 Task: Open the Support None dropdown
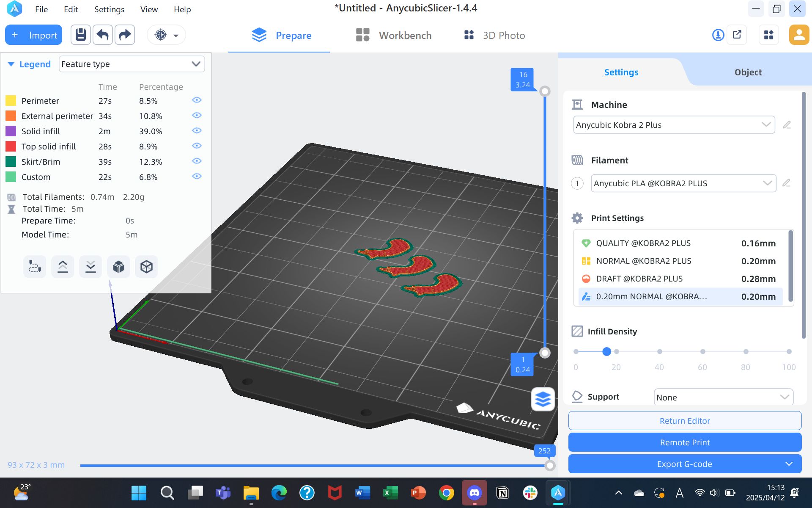[723, 397]
